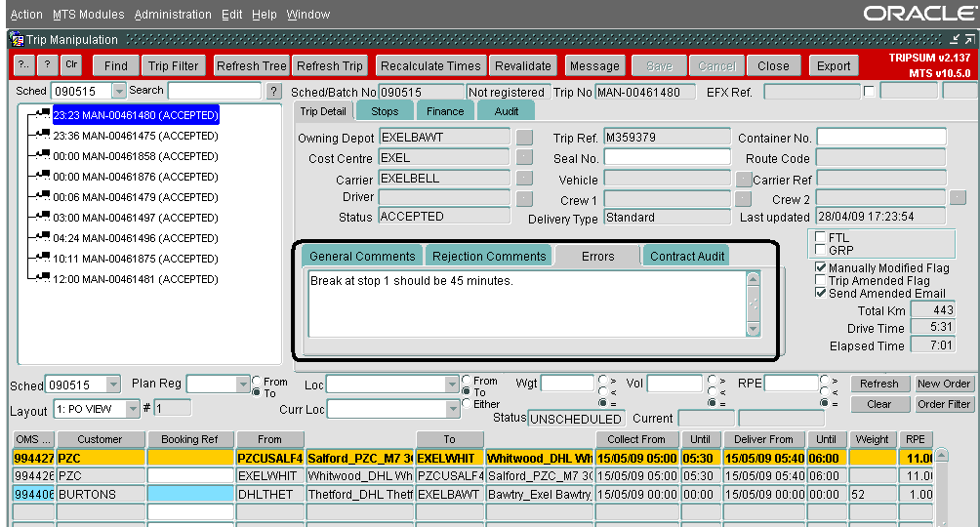Expand the Loc dropdown
The image size is (980, 527).
[452, 384]
